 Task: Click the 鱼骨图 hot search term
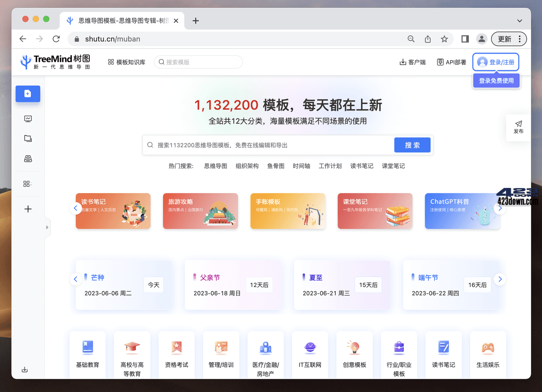coord(276,166)
